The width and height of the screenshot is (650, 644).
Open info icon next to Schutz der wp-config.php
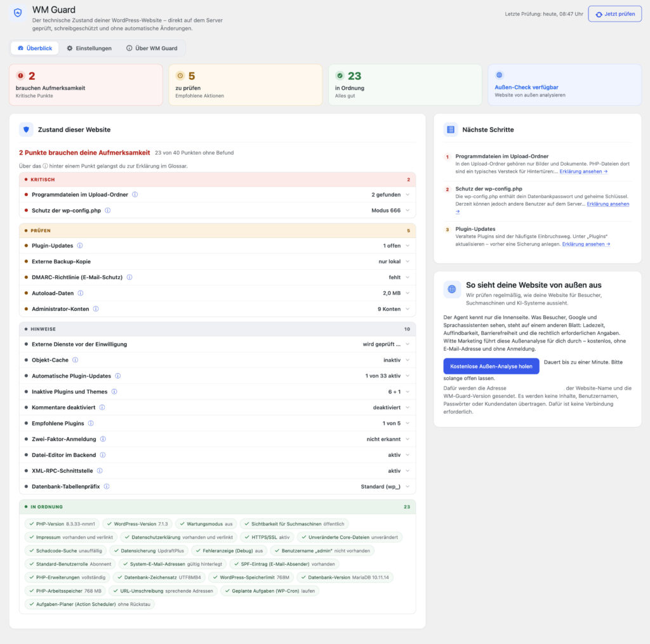point(108,211)
